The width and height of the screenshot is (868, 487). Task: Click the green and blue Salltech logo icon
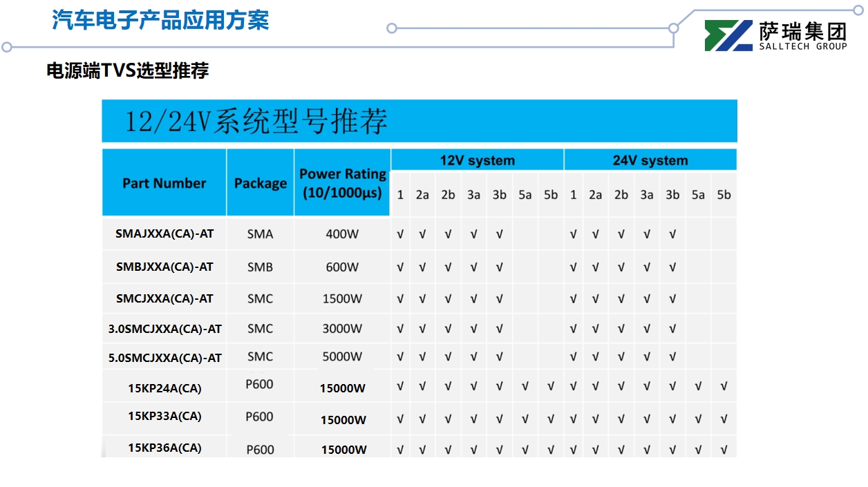tap(728, 36)
